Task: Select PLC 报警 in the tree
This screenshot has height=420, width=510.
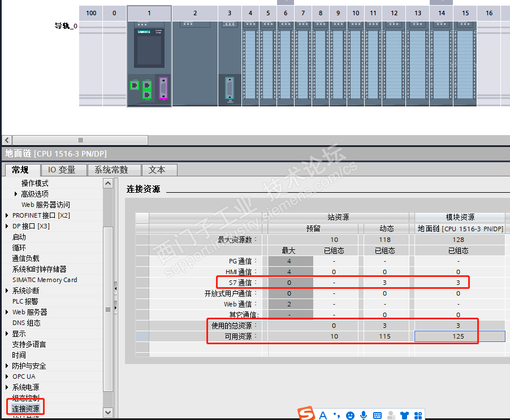Action: pos(25,301)
